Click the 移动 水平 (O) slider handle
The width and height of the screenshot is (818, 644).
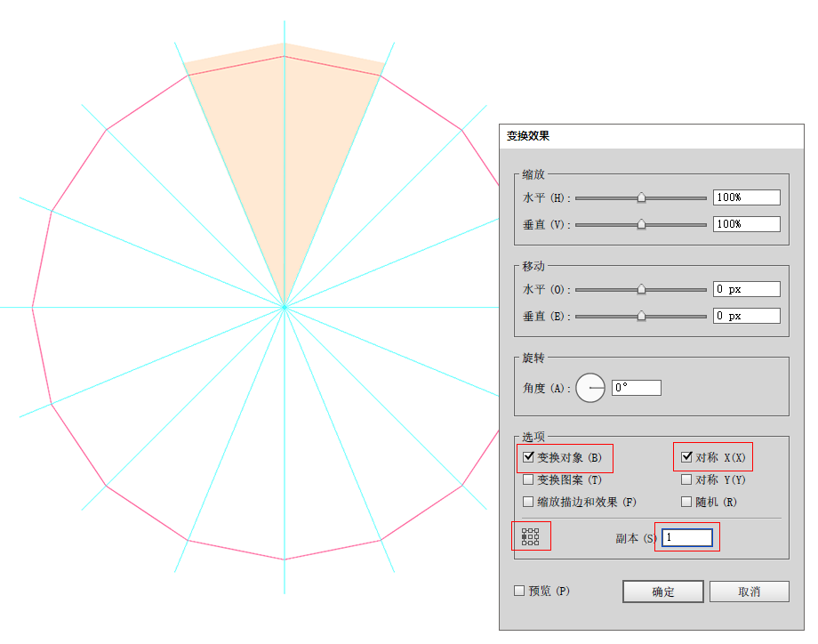click(641, 290)
